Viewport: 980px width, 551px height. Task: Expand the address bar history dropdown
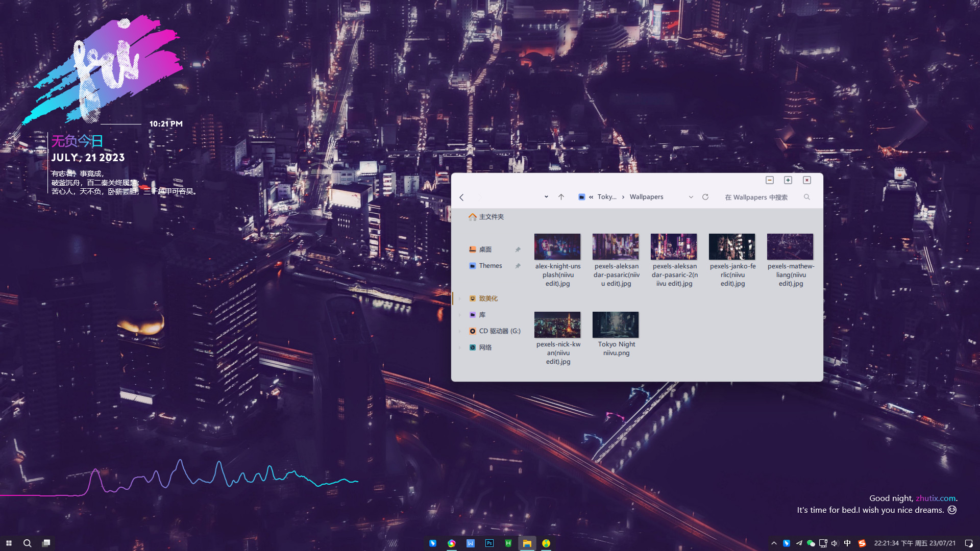[691, 197]
